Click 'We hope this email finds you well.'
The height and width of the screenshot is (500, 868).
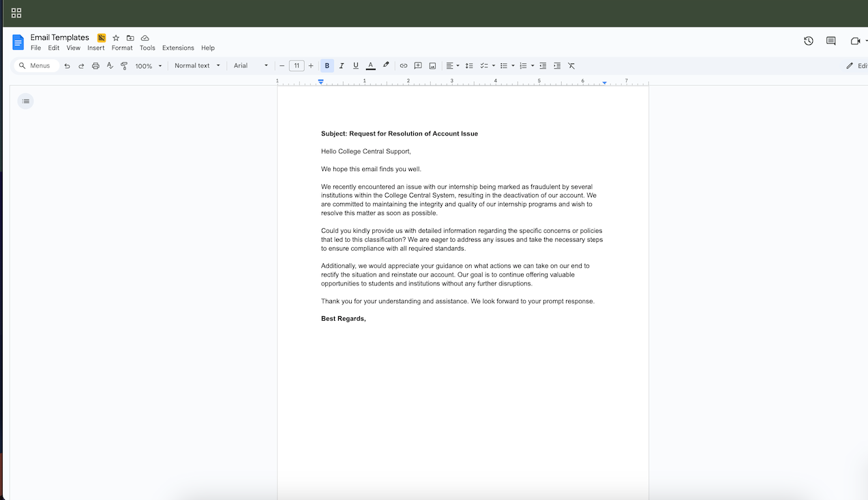[372, 169]
